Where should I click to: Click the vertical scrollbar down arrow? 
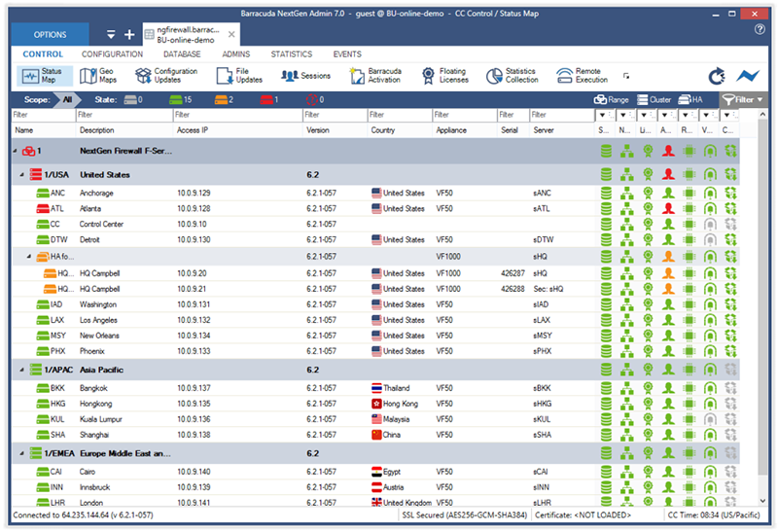point(762,501)
